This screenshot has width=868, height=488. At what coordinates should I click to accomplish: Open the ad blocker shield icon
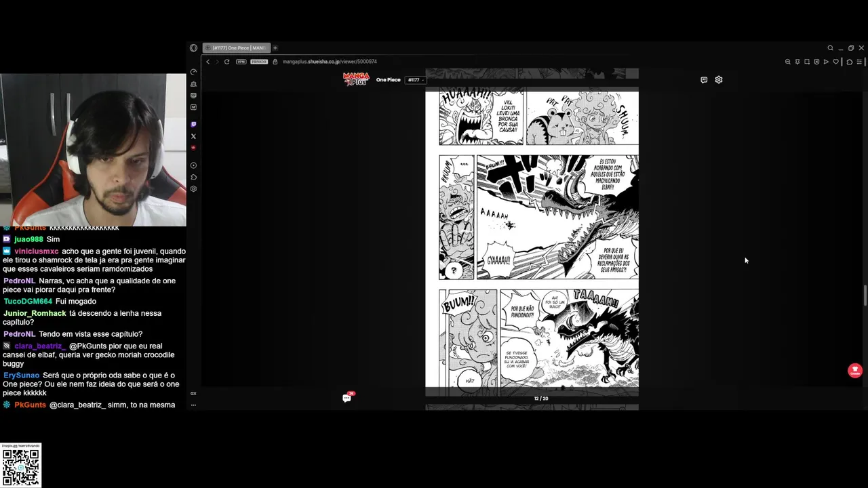tap(816, 62)
